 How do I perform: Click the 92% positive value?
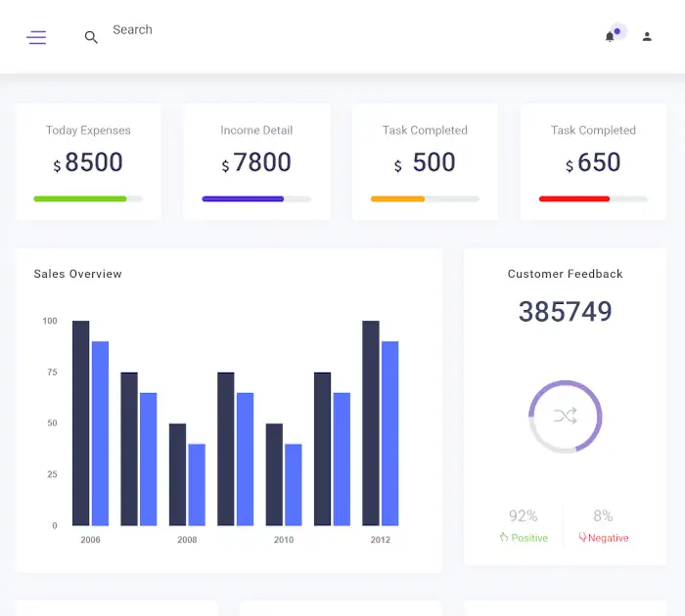pyautogui.click(x=523, y=515)
